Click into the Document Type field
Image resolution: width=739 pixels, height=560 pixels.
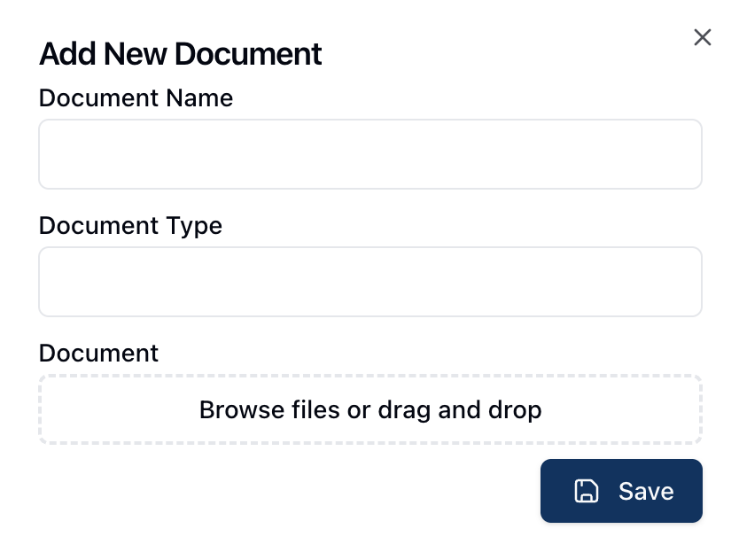(x=370, y=282)
